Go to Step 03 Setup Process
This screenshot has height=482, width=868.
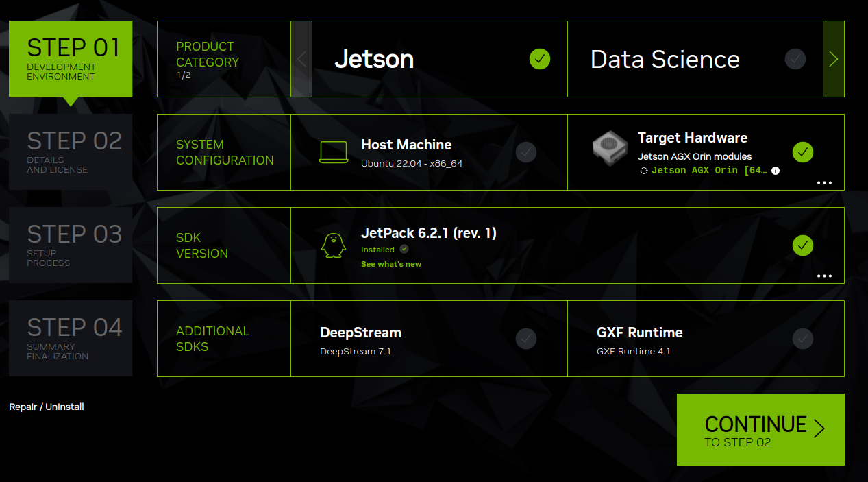pyautogui.click(x=71, y=245)
